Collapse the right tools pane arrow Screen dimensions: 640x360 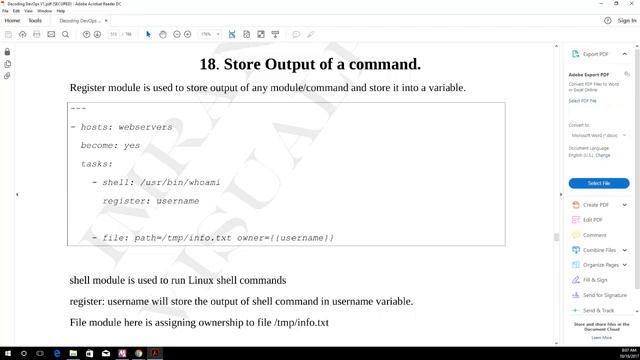pyautogui.click(x=561, y=195)
